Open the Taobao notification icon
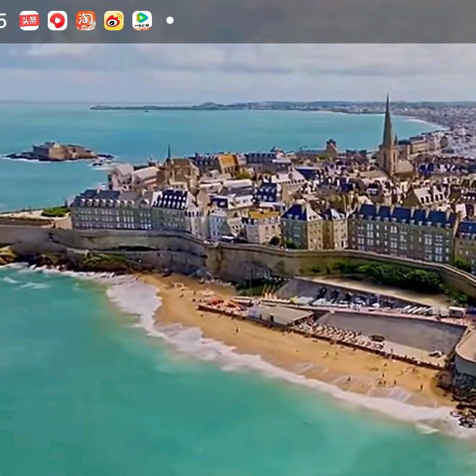The width and height of the screenshot is (476, 476). pos(85,20)
